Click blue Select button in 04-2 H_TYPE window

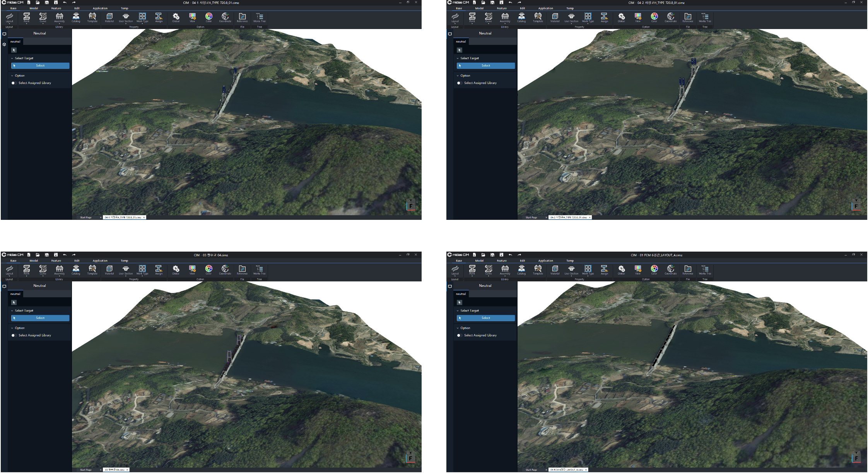[486, 66]
